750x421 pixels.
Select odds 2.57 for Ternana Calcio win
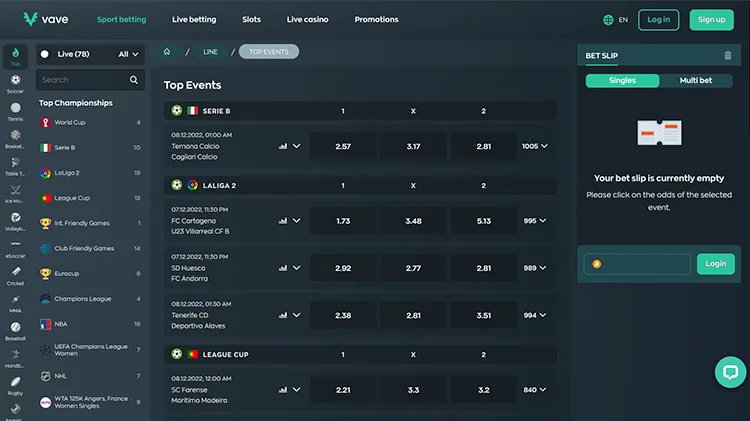coord(343,146)
